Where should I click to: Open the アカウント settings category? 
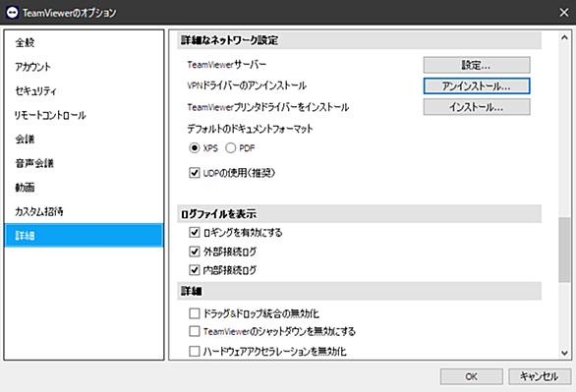point(84,67)
